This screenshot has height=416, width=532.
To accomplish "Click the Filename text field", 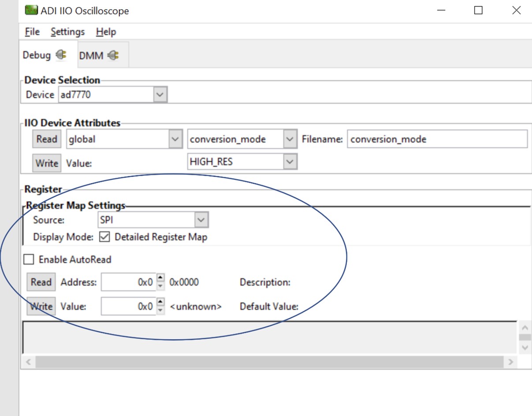I will (x=437, y=139).
